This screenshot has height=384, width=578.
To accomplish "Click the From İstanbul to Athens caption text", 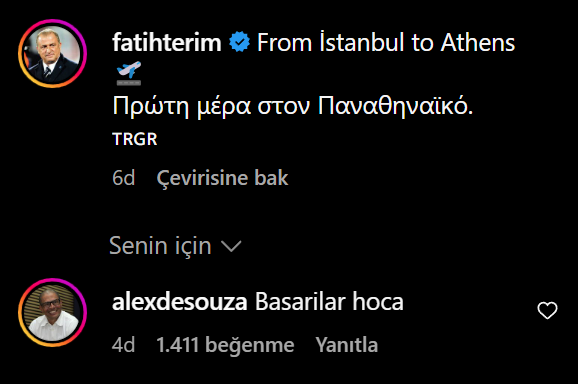I will (386, 42).
